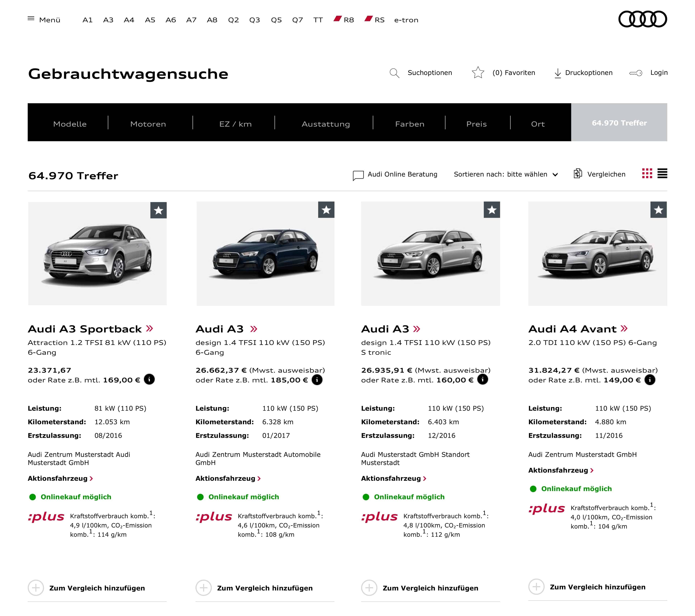Image resolution: width=695 pixels, height=616 pixels.
Task: Favorite the blue Audi A3 6-Gang
Action: [326, 210]
